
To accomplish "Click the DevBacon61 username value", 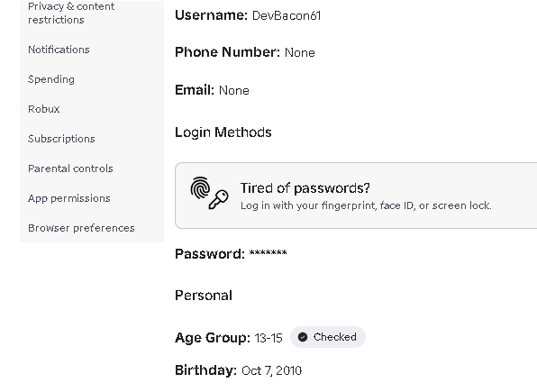I will [x=287, y=15].
